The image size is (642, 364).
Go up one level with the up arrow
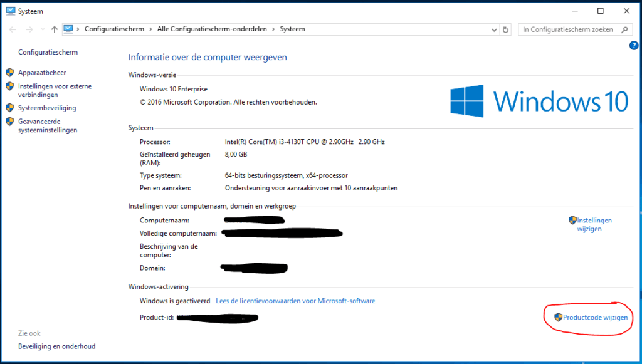pyautogui.click(x=54, y=29)
